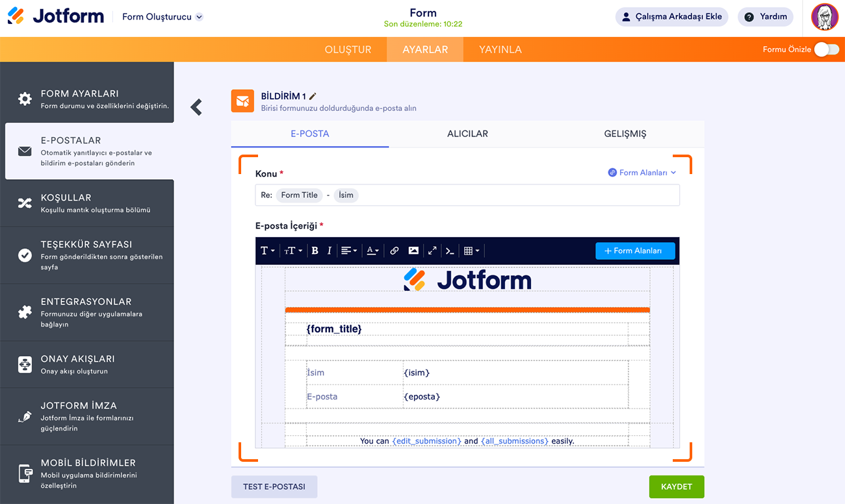This screenshot has width=845, height=504.
Task: Open the font family dropdown in editor
Action: (x=267, y=251)
